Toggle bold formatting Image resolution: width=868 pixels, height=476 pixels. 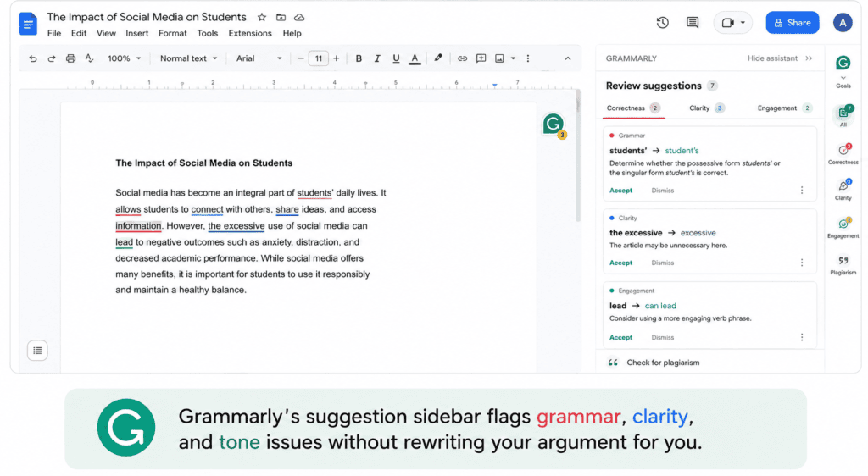(359, 58)
